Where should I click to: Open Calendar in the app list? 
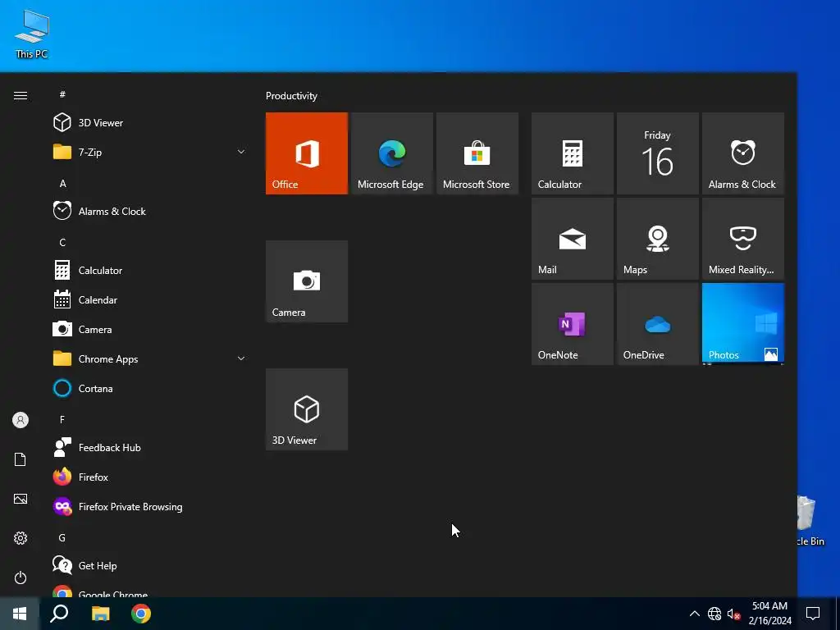coord(150,299)
